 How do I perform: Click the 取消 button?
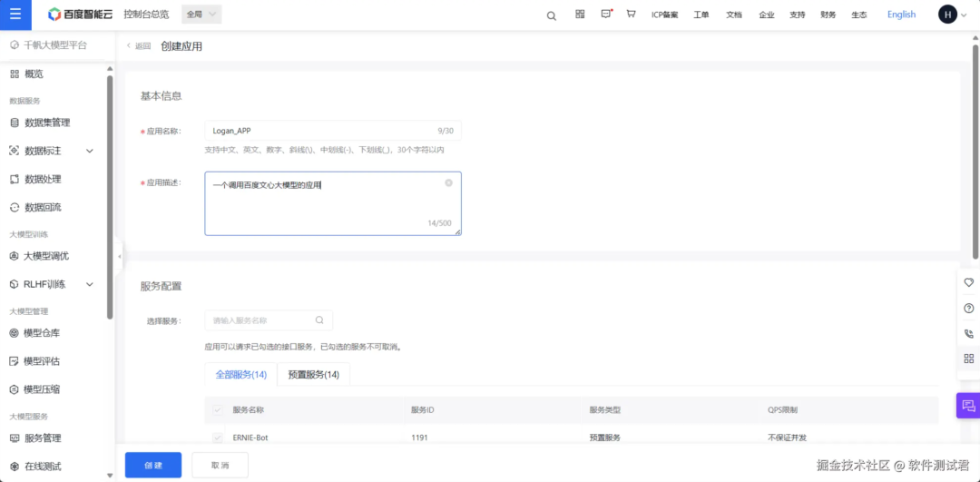click(220, 465)
